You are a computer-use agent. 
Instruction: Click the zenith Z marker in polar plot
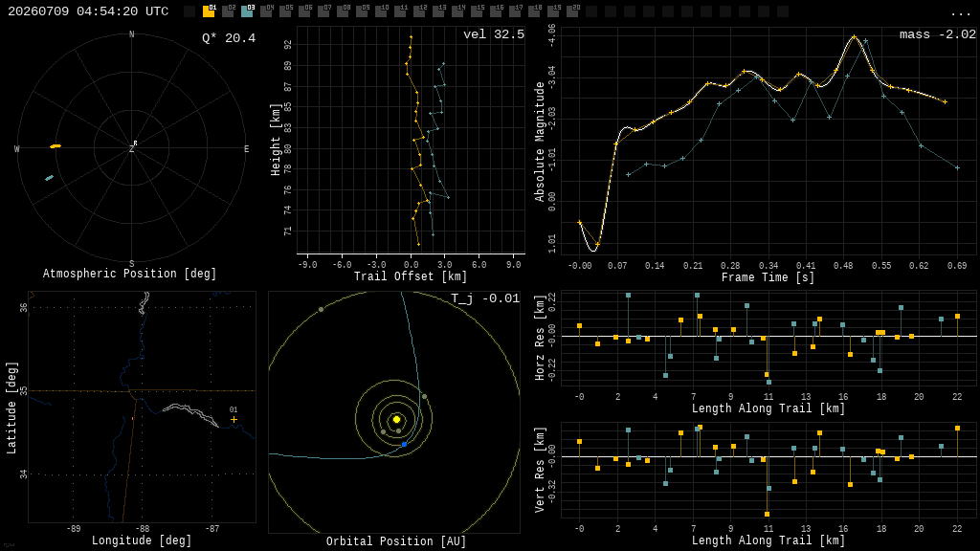point(132,148)
